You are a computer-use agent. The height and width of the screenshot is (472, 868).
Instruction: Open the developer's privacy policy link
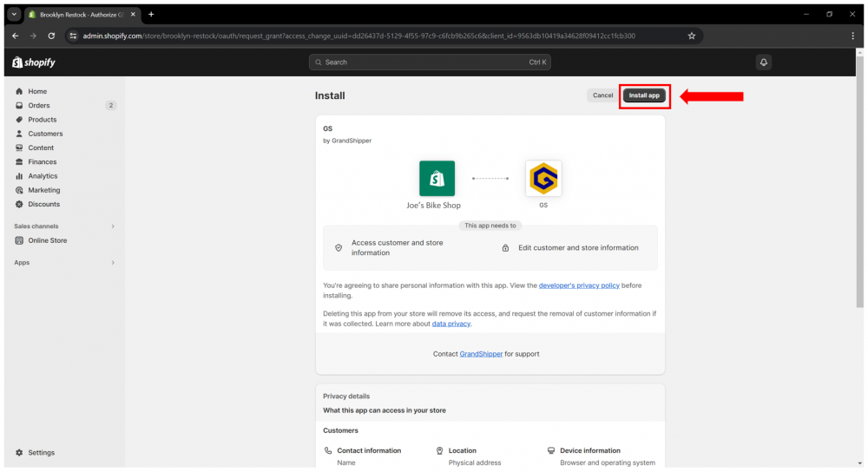click(579, 285)
